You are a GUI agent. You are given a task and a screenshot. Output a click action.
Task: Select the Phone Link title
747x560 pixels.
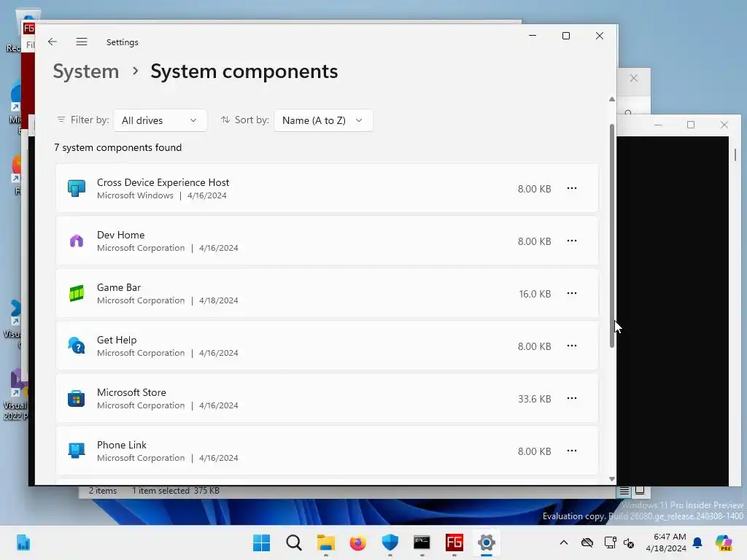click(x=122, y=445)
